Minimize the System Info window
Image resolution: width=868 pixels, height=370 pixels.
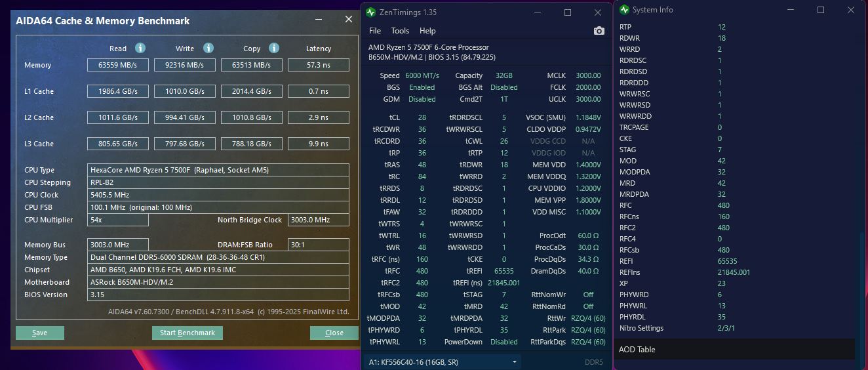click(x=789, y=10)
